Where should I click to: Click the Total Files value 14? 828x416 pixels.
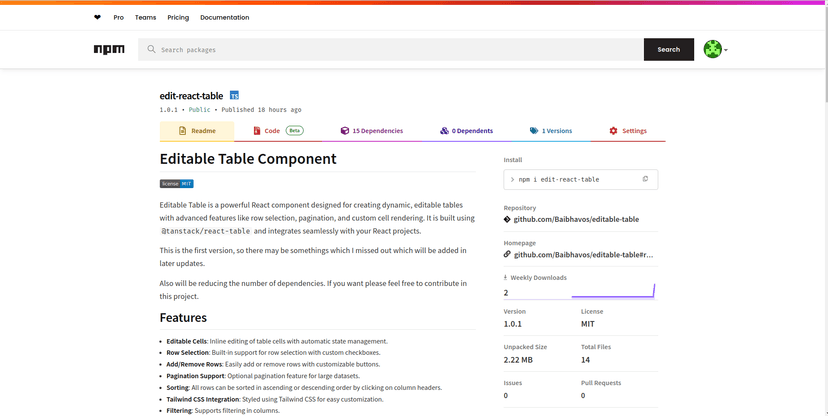point(585,360)
